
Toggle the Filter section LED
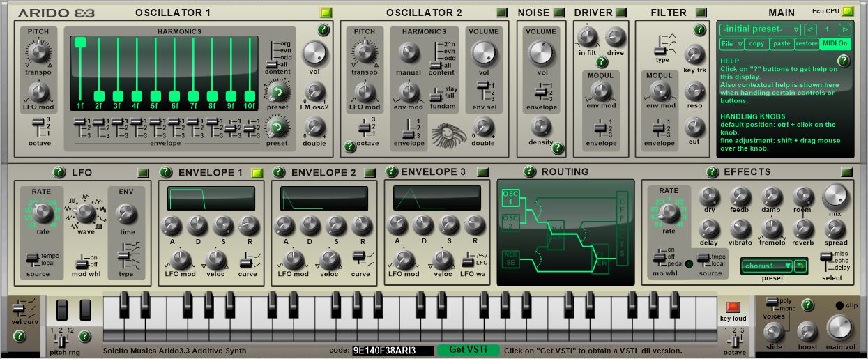click(701, 13)
